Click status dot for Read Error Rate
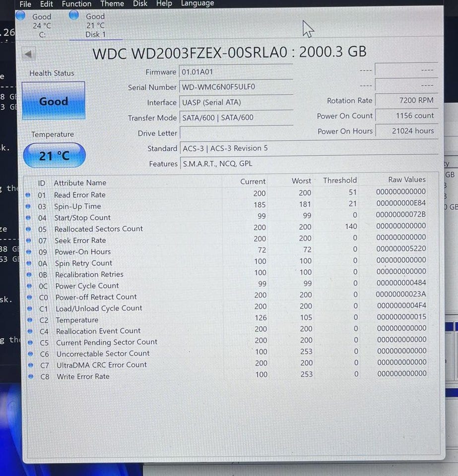The image size is (458, 476). 28,195
